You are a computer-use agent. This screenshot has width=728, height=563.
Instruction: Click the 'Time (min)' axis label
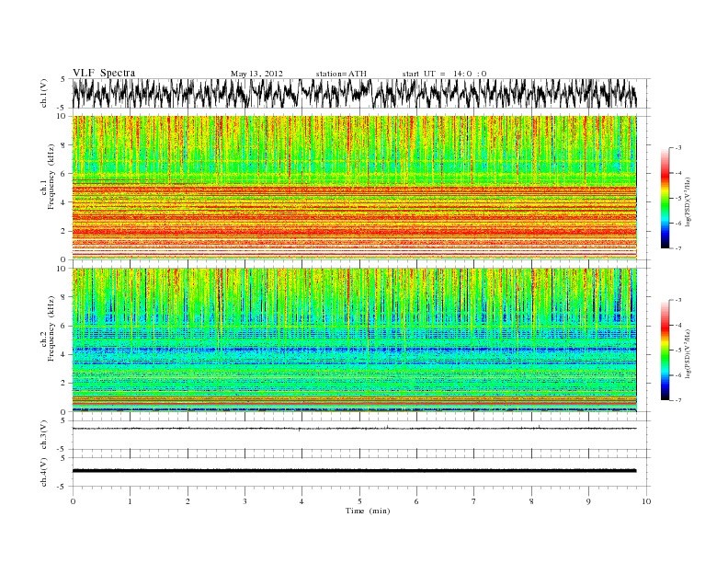(368, 511)
